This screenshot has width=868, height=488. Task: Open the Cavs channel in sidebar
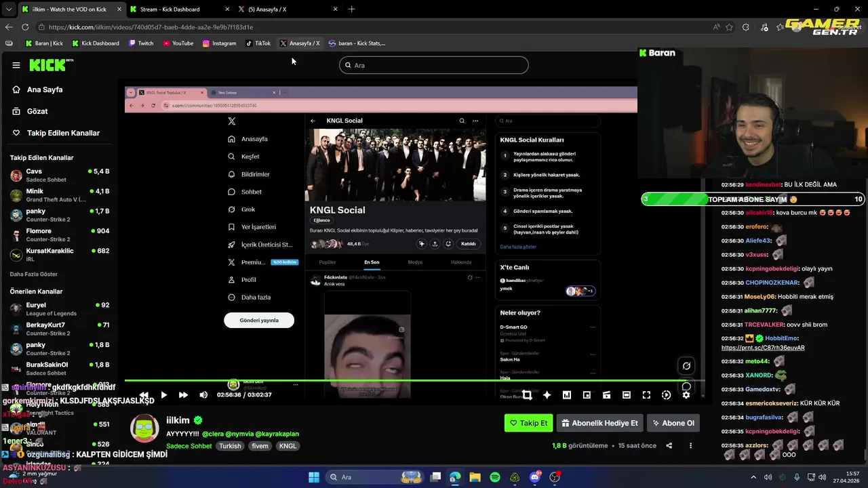pyautogui.click(x=60, y=175)
